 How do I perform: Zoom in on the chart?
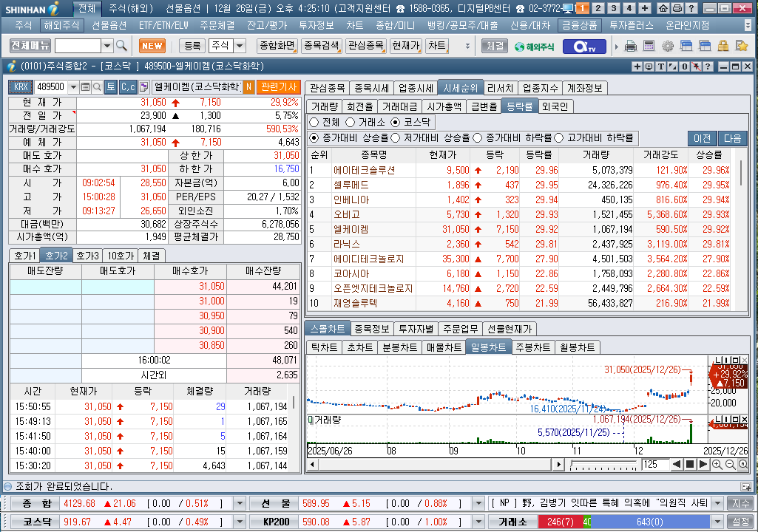(717, 464)
